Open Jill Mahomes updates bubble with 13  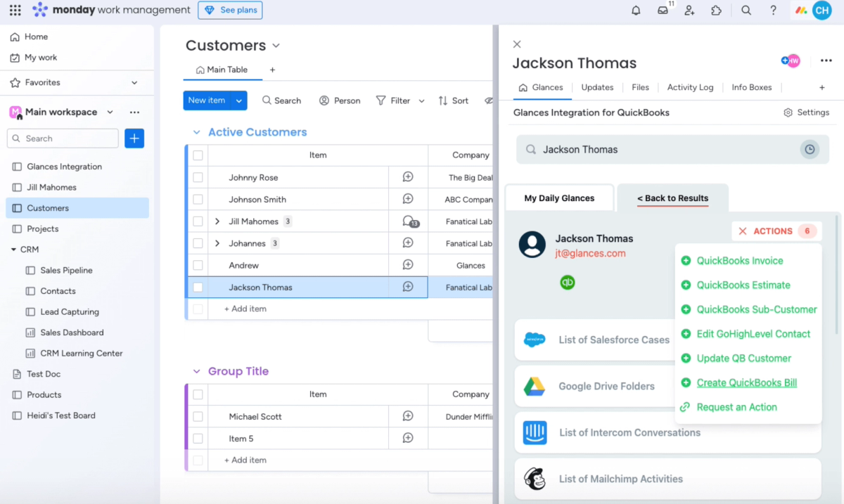409,221
